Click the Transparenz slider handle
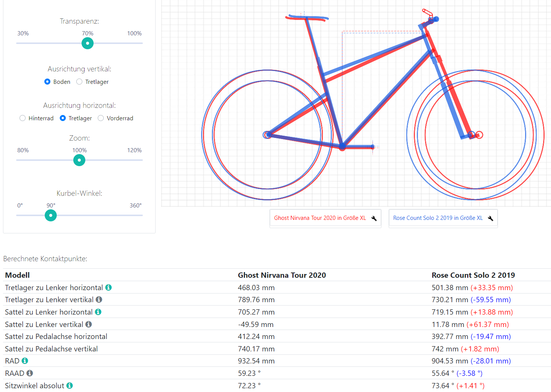The image size is (551, 392). 88,43
